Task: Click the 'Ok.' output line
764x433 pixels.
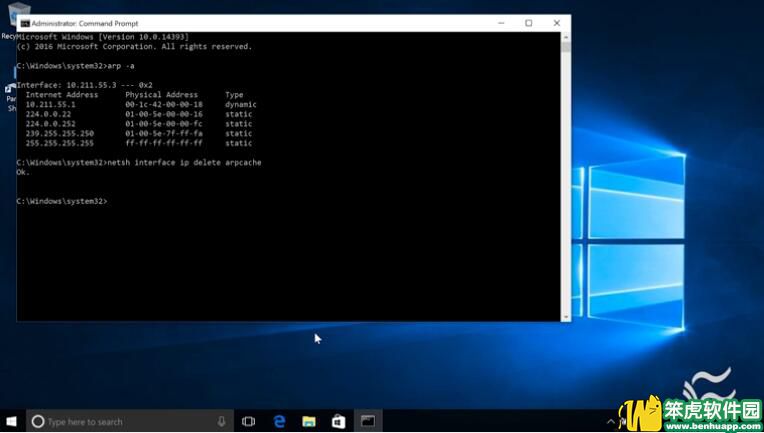Action: [23, 172]
